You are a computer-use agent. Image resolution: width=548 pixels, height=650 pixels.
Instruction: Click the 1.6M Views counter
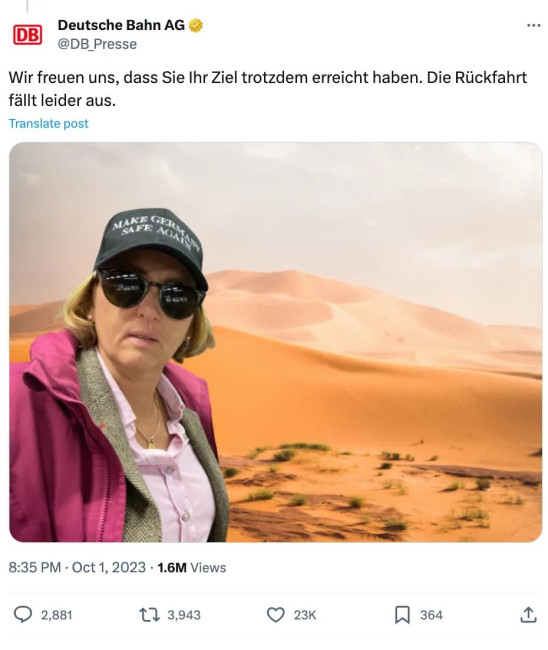point(192,567)
